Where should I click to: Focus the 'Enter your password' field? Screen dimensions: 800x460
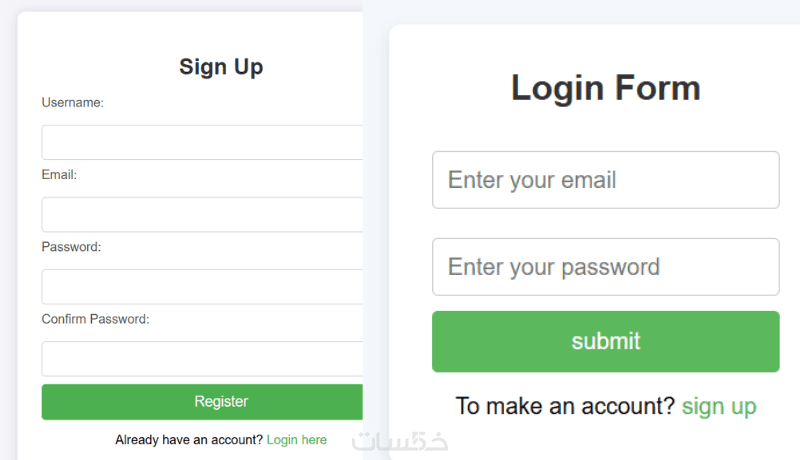[605, 267]
